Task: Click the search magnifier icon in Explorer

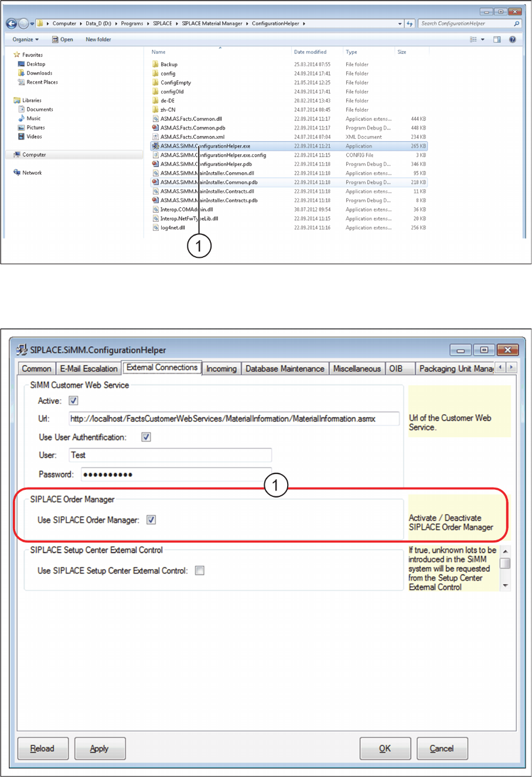Action: coord(516,23)
